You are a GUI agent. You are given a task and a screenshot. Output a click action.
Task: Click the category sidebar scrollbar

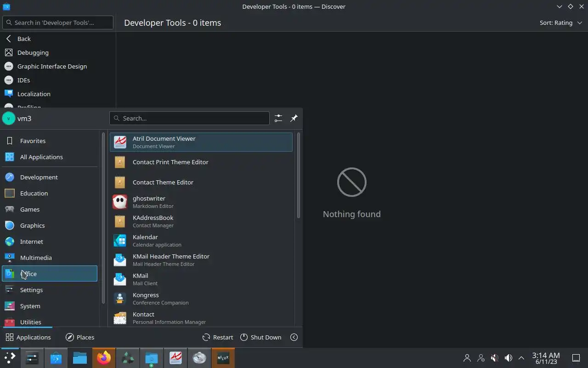point(103,218)
